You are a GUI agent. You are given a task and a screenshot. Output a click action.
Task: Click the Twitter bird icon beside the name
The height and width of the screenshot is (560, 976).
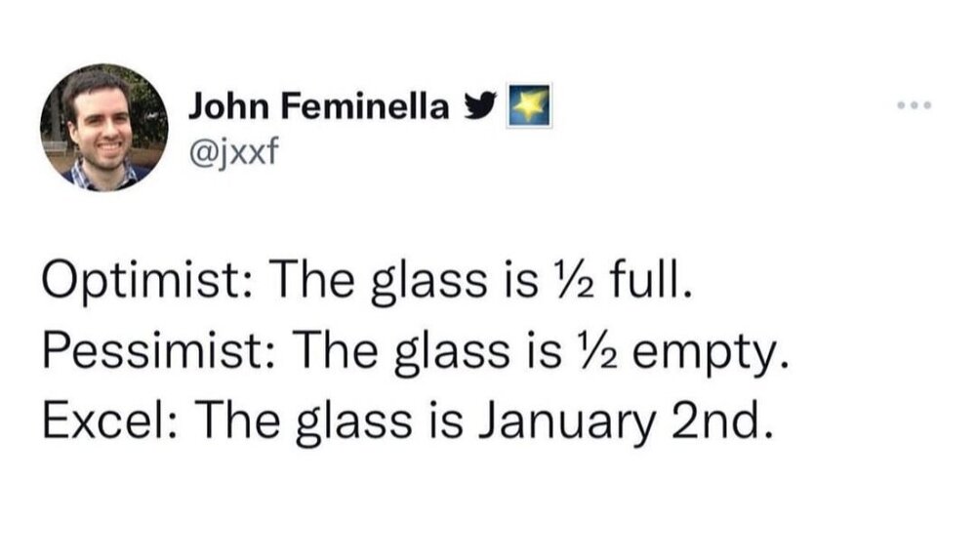[x=479, y=105]
